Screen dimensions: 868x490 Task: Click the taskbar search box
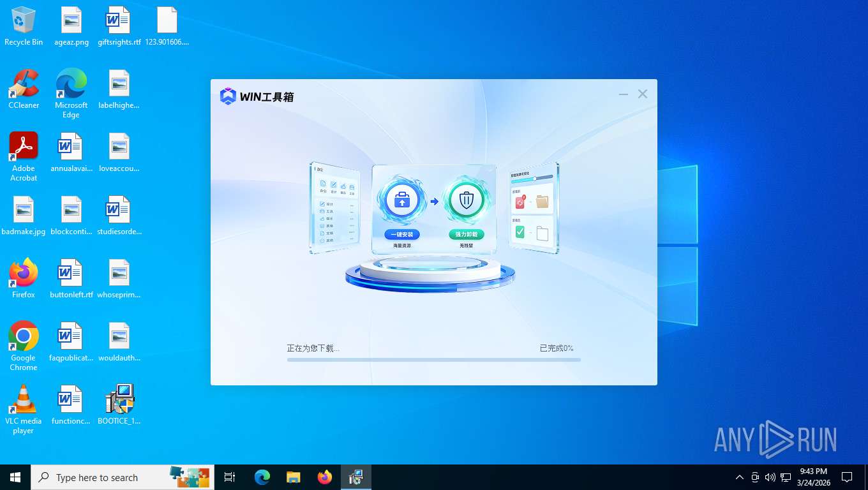[123, 477]
